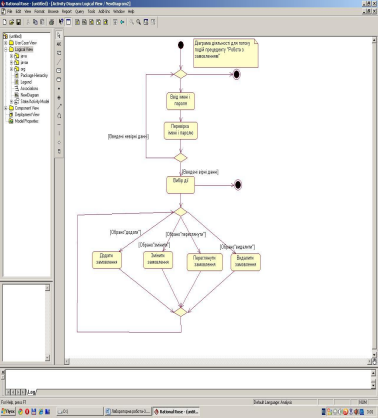Select the ABC Text Box tool
378x418 pixels.
point(59,44)
